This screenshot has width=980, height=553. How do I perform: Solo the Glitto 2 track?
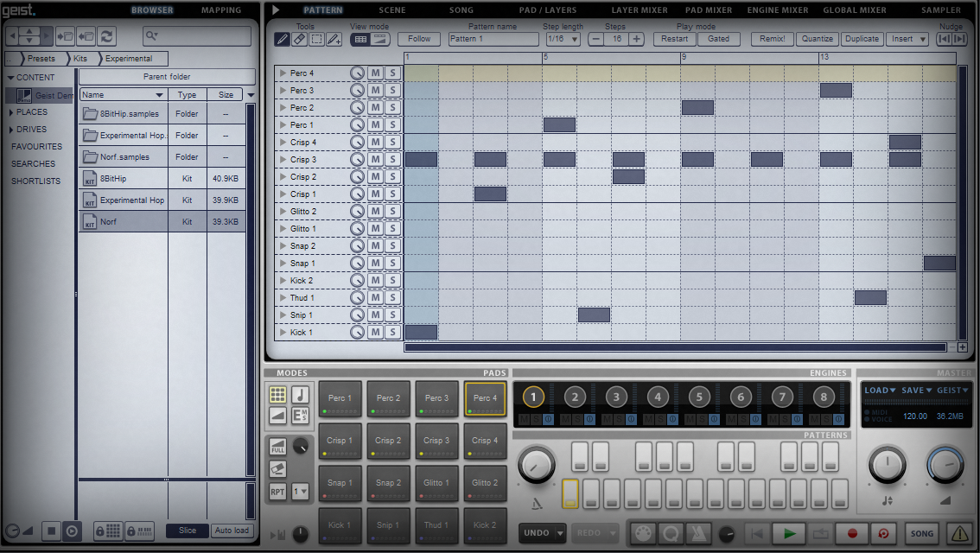tap(392, 211)
